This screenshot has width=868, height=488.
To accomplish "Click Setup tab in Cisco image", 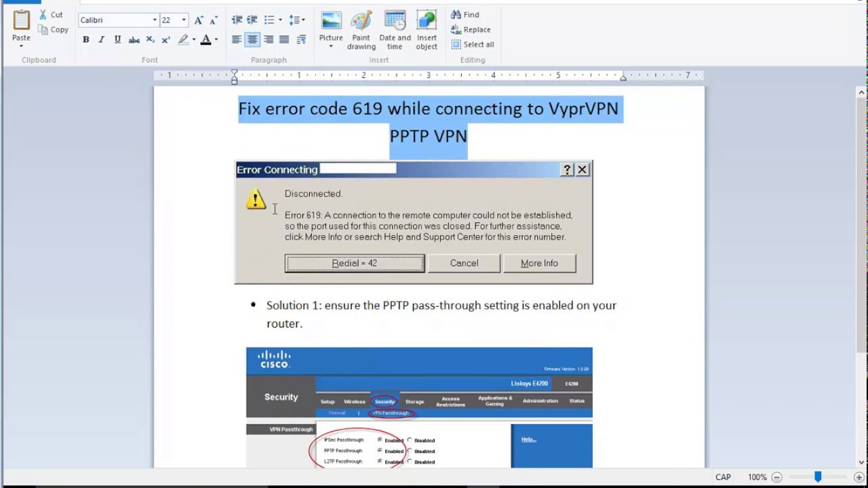I will coord(328,401).
